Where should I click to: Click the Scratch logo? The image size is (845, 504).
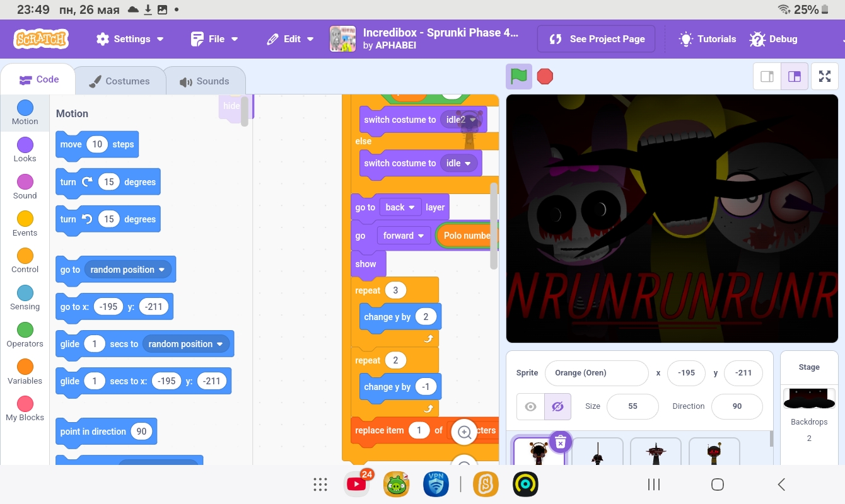pyautogui.click(x=41, y=39)
